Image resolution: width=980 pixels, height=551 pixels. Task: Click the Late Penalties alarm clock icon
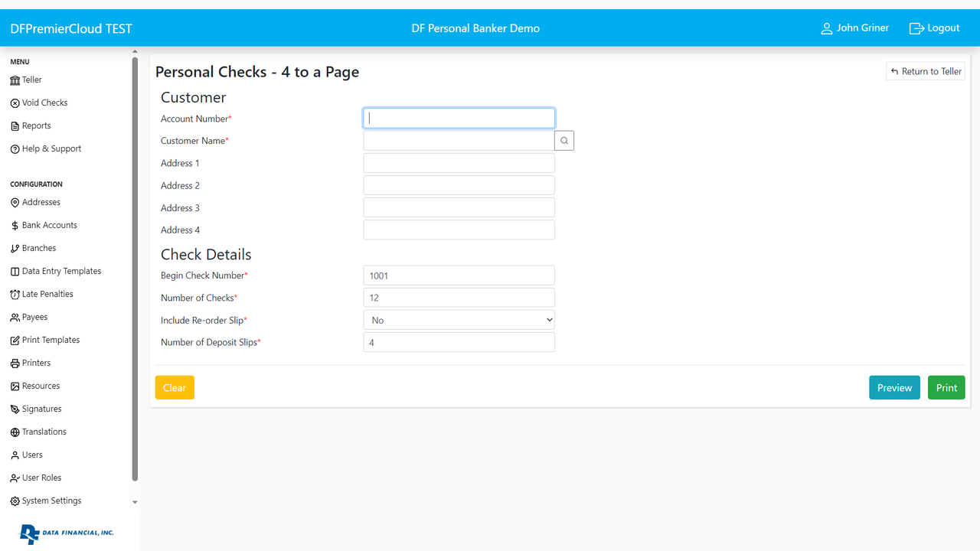(x=15, y=295)
